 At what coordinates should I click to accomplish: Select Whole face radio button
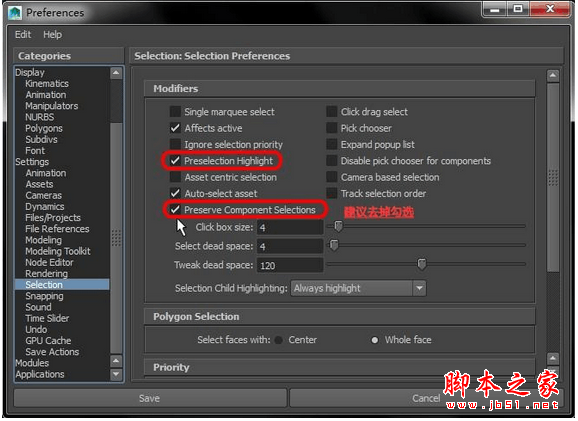tap(375, 340)
